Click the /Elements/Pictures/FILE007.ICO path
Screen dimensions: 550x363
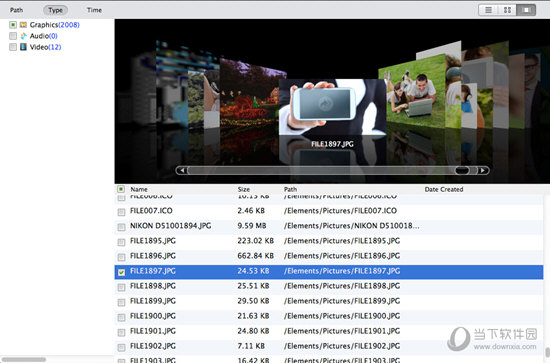340,210
